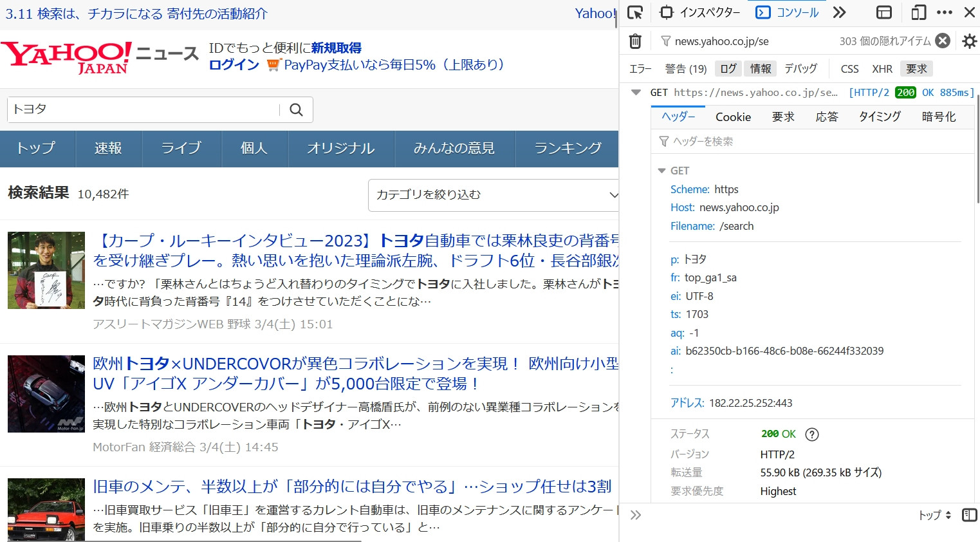The width and height of the screenshot is (980, 542).
Task: Select the 応答 response tab
Action: (827, 117)
